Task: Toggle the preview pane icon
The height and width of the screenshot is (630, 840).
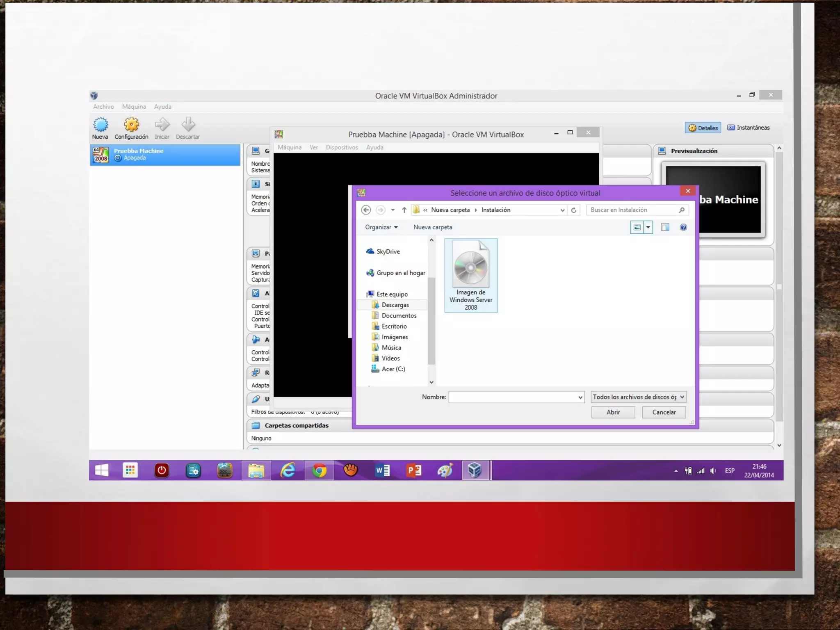Action: click(665, 227)
